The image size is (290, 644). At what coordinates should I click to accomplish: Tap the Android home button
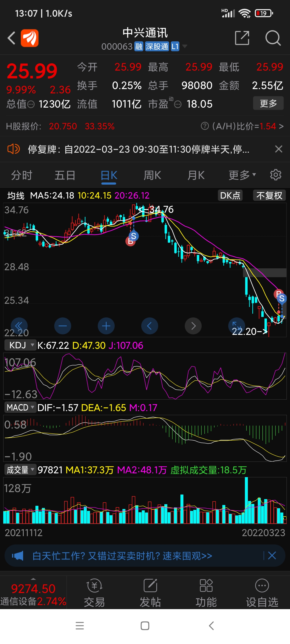pos(145,626)
